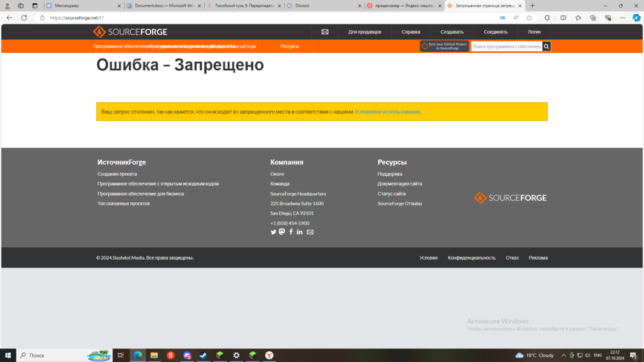Click the search magnifier button
644x362 pixels.
click(x=546, y=46)
